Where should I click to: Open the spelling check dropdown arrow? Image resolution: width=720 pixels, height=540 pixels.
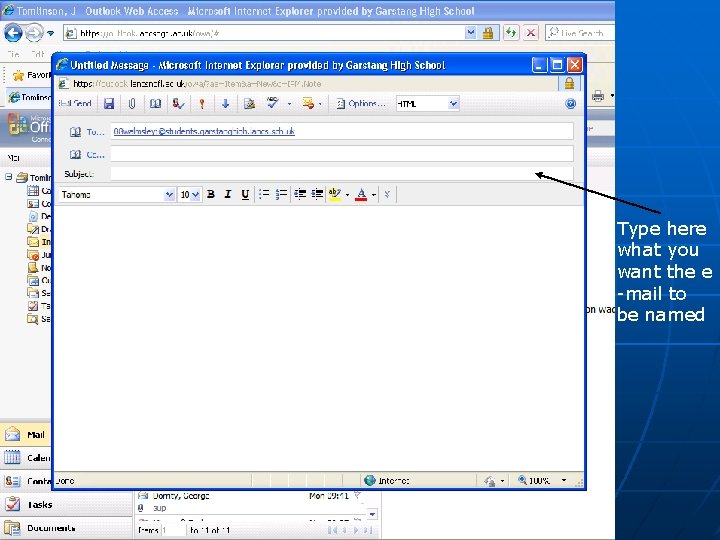point(289,104)
